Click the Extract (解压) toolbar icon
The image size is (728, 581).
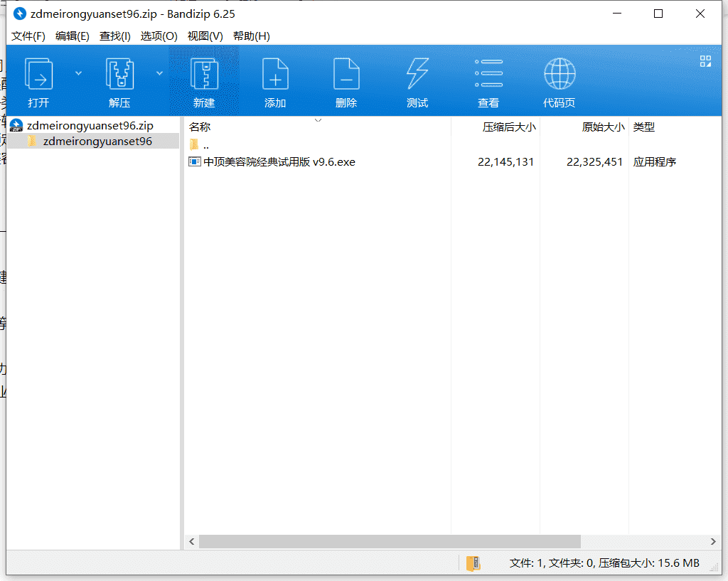pyautogui.click(x=119, y=74)
